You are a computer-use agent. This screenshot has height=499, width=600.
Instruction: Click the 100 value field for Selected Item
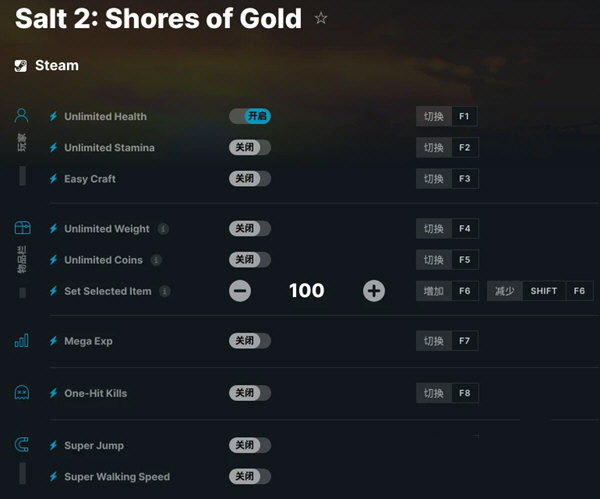click(307, 290)
